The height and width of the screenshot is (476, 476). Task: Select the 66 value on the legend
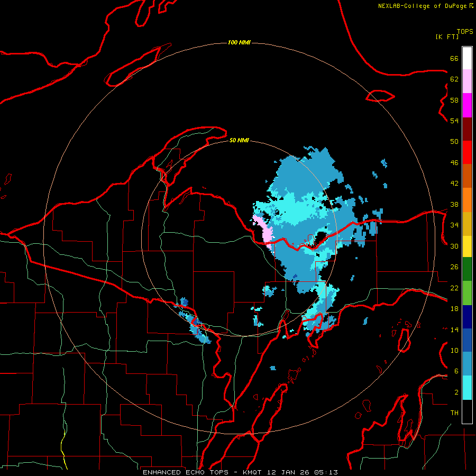454,58
